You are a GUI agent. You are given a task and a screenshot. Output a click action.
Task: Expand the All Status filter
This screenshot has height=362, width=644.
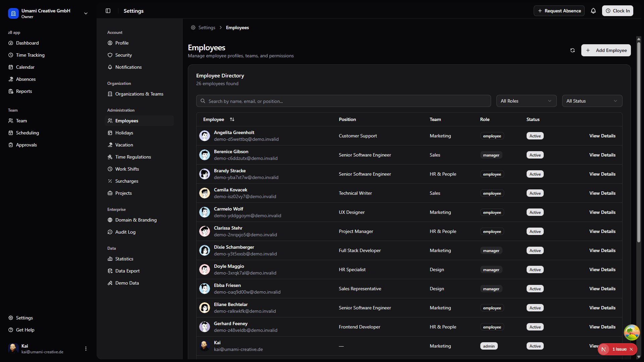pos(592,101)
